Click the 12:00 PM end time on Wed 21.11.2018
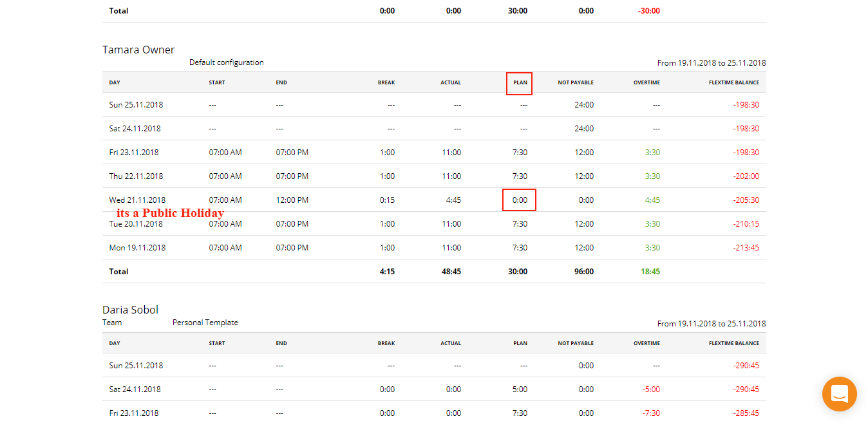Image resolution: width=868 pixels, height=423 pixels. 292,200
